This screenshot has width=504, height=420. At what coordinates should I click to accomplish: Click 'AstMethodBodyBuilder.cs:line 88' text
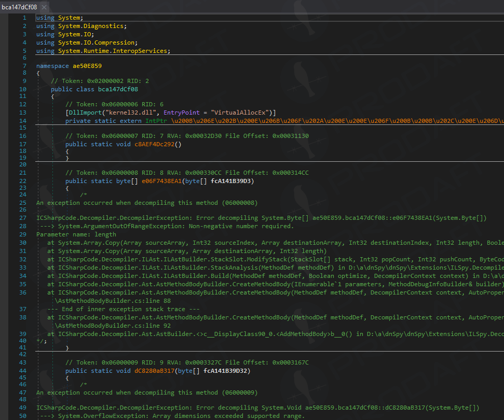click(x=113, y=301)
